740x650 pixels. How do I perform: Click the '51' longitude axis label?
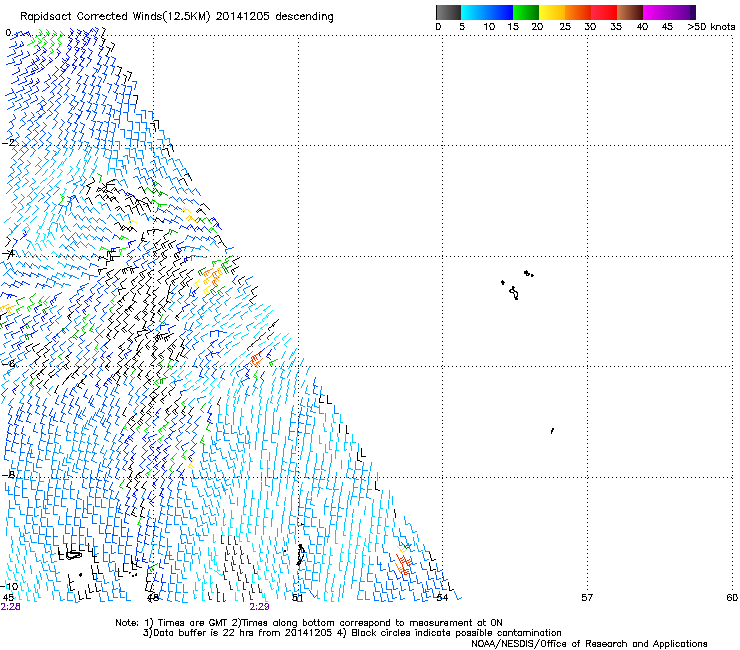[x=297, y=598]
